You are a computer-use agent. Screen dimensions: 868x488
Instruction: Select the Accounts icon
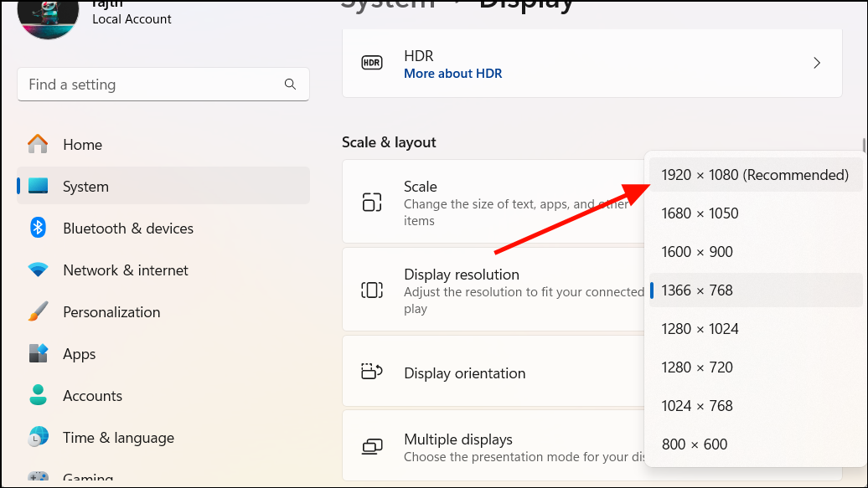coord(37,395)
